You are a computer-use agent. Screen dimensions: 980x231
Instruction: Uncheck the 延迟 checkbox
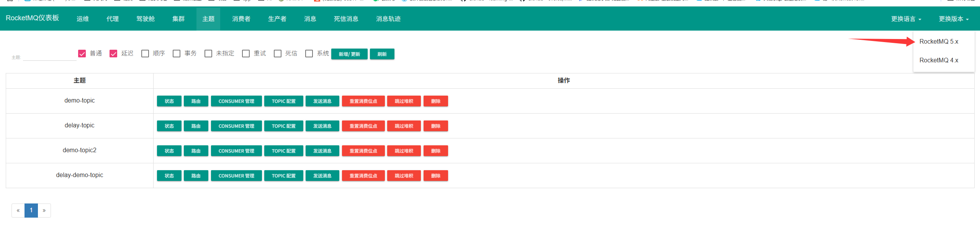click(113, 54)
